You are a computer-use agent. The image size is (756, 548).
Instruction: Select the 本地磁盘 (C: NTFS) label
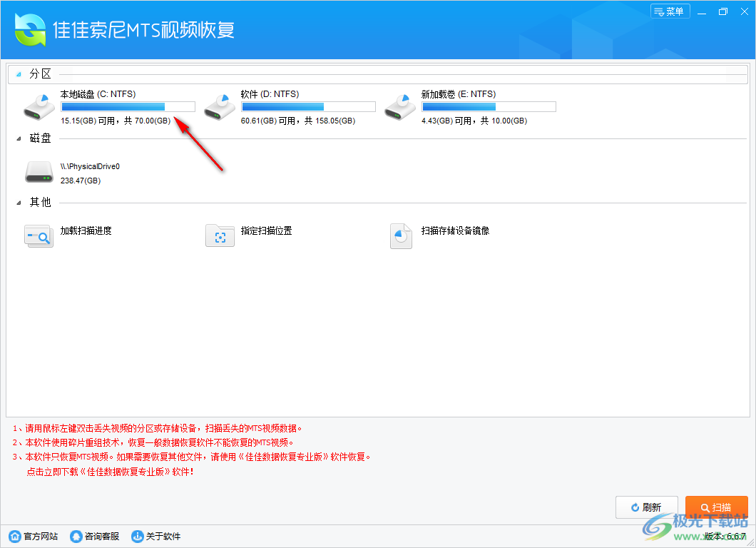coord(98,94)
